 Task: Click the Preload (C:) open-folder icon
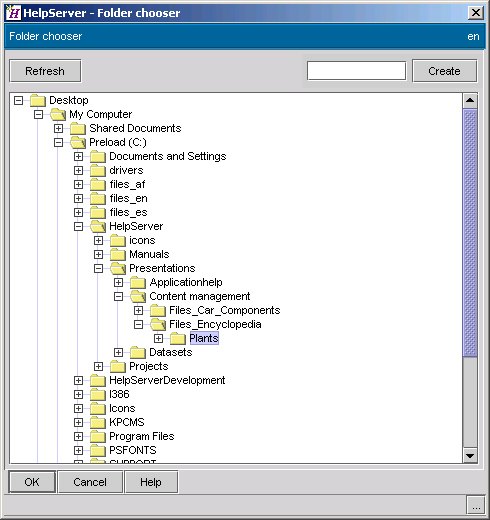(x=78, y=142)
